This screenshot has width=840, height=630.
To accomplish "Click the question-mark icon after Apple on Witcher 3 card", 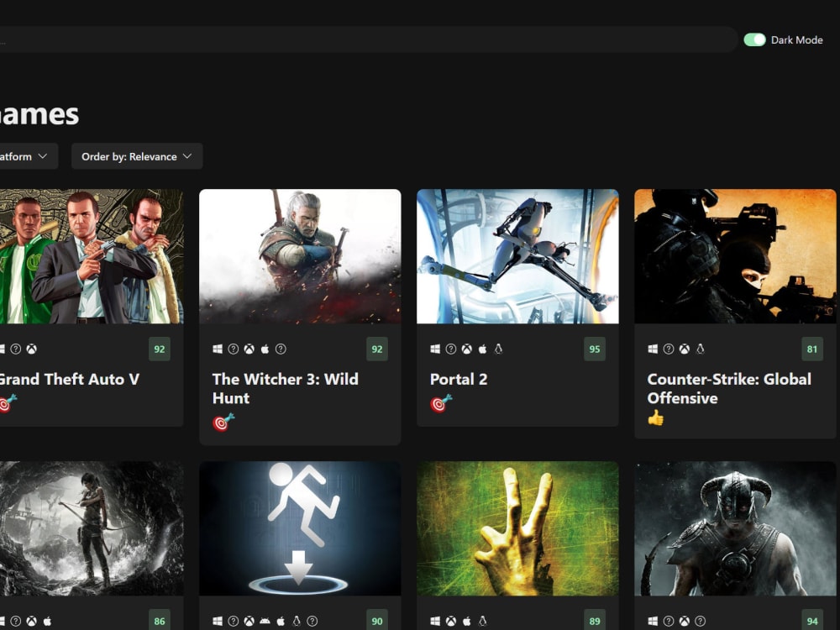I will pos(281,349).
